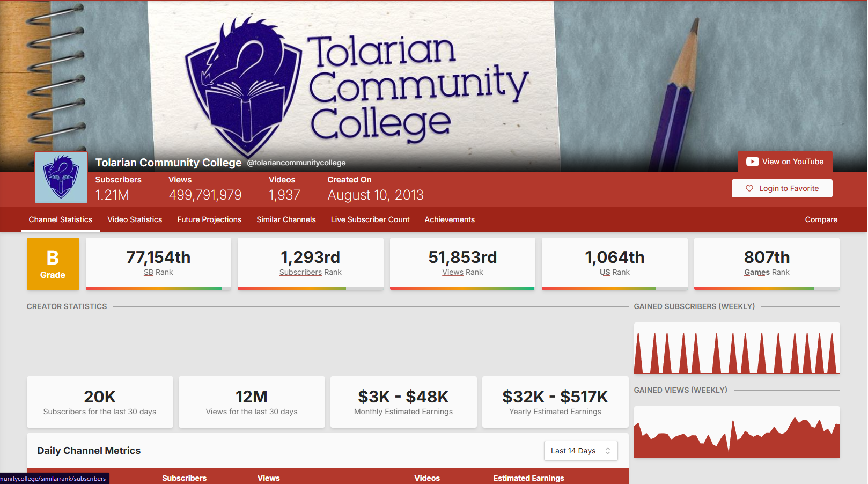This screenshot has width=868, height=484.
Task: Switch to the Channel Statistics tab
Action: [x=61, y=219]
